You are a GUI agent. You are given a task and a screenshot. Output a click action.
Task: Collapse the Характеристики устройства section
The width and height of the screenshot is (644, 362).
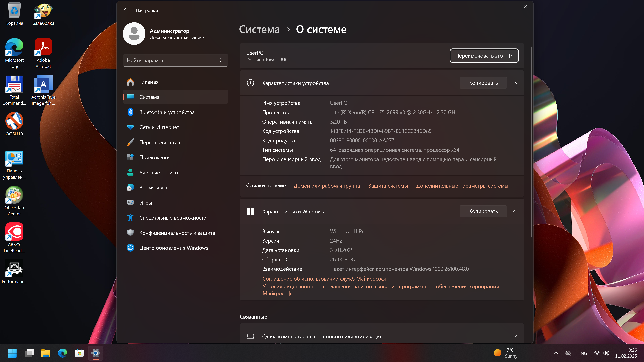pyautogui.click(x=514, y=83)
